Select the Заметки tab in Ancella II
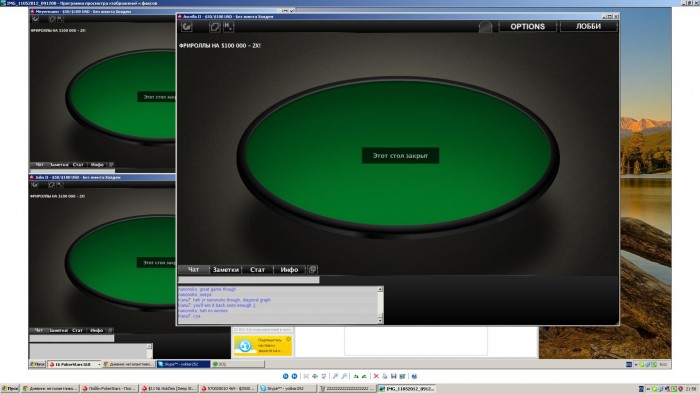Screen dimensions: 700x394 [x=225, y=270]
